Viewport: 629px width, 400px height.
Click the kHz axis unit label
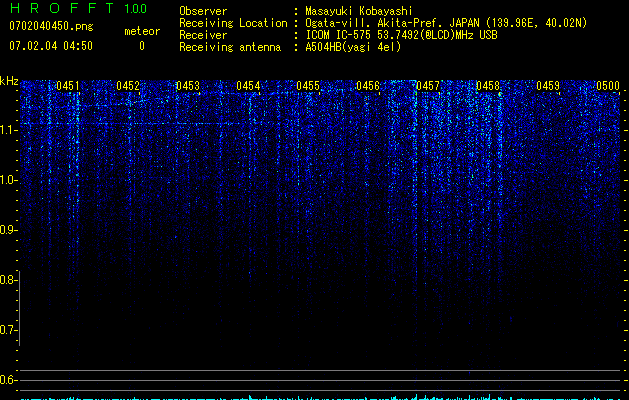pyautogui.click(x=9, y=81)
